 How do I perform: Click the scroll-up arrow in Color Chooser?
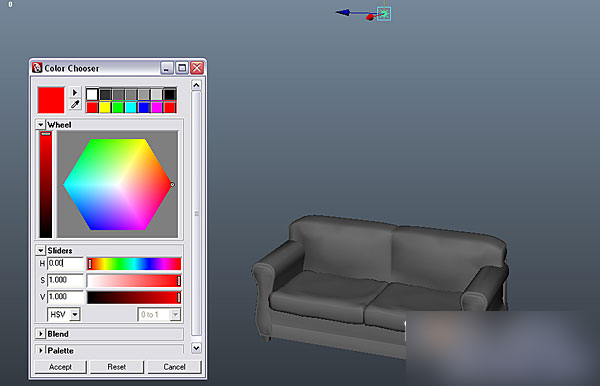tap(196, 85)
